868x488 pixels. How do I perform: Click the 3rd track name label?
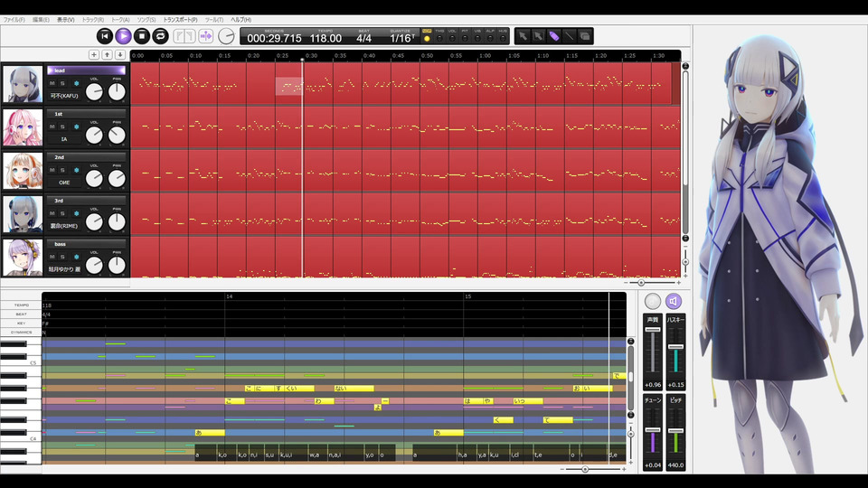point(60,201)
